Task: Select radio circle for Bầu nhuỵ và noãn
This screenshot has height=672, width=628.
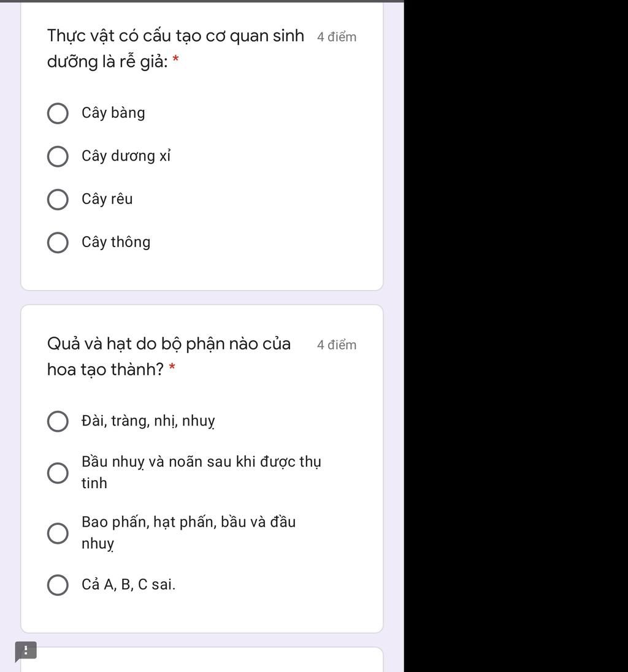Action: click(58, 473)
